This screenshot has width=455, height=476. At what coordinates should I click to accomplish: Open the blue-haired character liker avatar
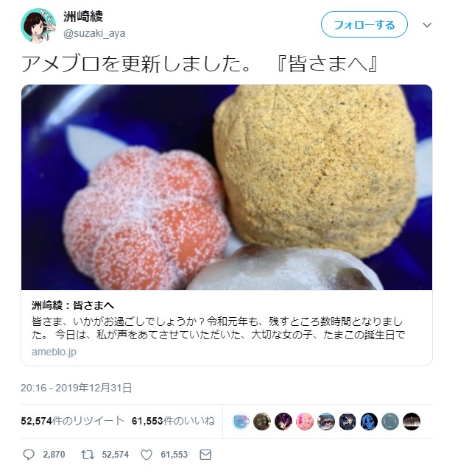click(x=369, y=422)
